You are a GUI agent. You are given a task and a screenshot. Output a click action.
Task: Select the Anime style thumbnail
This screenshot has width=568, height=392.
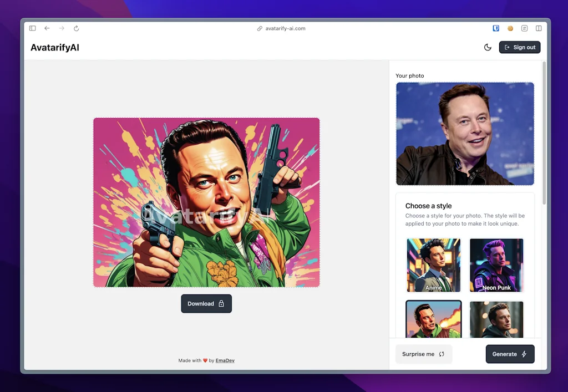(x=433, y=265)
